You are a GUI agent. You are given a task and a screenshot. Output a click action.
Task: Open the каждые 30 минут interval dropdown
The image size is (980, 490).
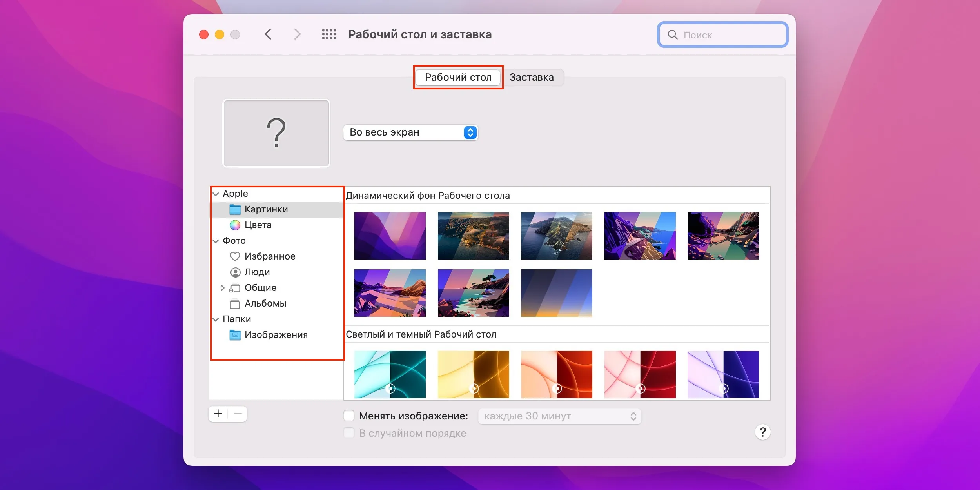point(559,416)
